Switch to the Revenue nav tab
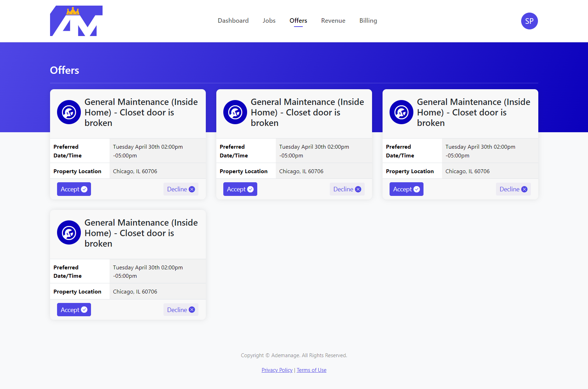 (x=333, y=21)
